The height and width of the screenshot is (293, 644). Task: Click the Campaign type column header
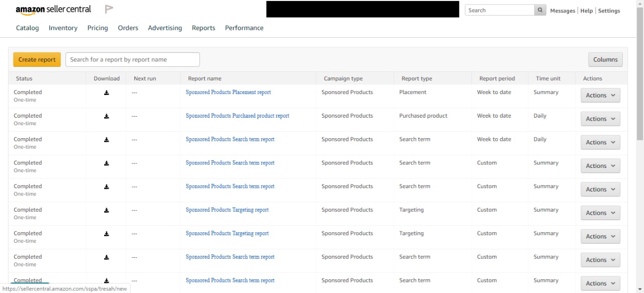click(x=343, y=78)
